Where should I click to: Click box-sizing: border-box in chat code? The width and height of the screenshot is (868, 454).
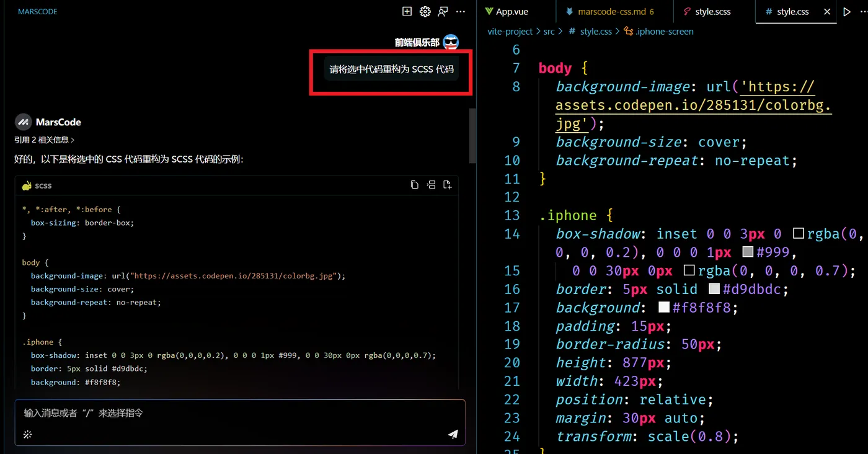tap(82, 223)
